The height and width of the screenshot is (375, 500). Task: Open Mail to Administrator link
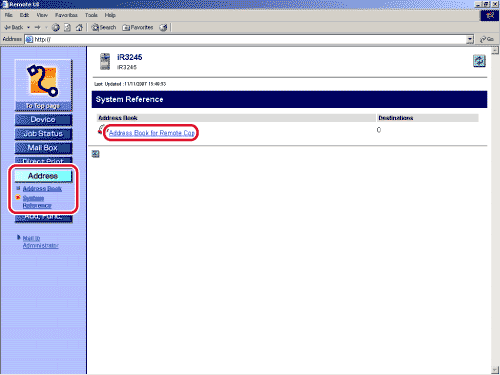(x=40, y=242)
